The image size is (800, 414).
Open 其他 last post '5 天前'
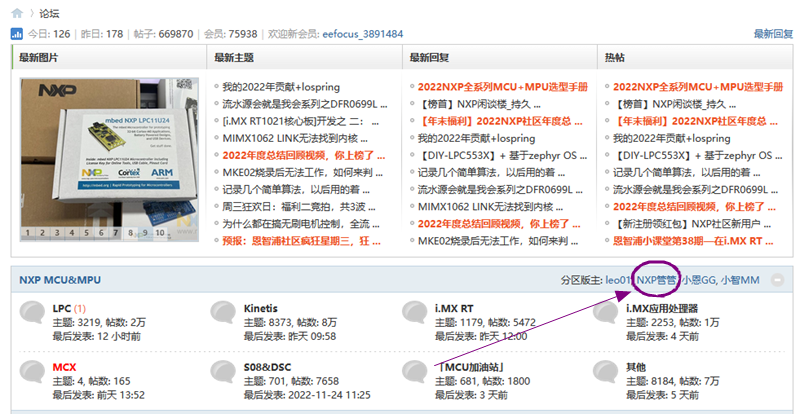coord(685,395)
